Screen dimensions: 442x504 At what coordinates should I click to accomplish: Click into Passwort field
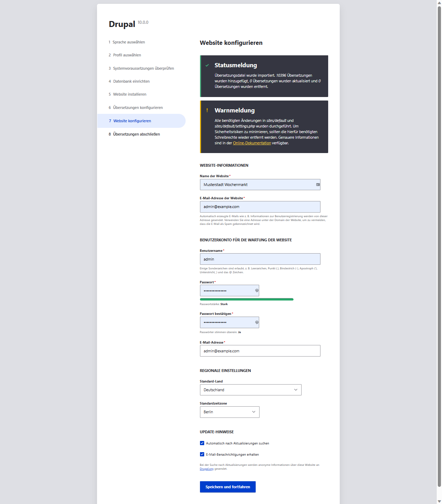(x=229, y=291)
